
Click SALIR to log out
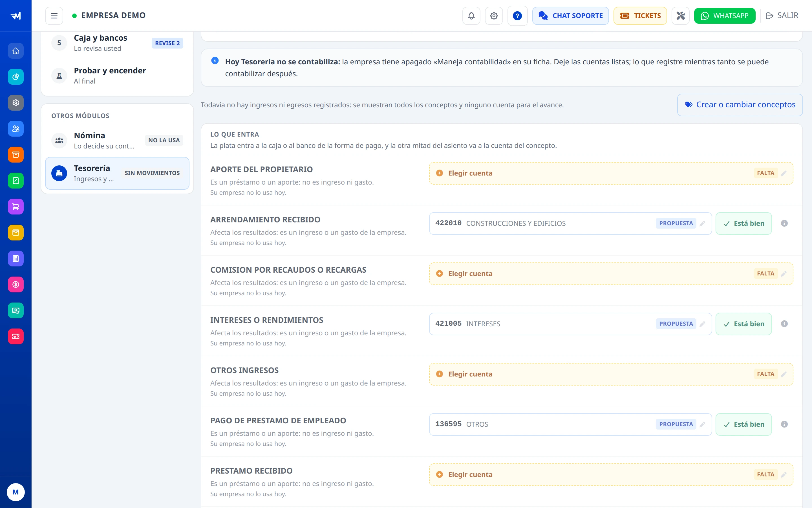(x=782, y=16)
